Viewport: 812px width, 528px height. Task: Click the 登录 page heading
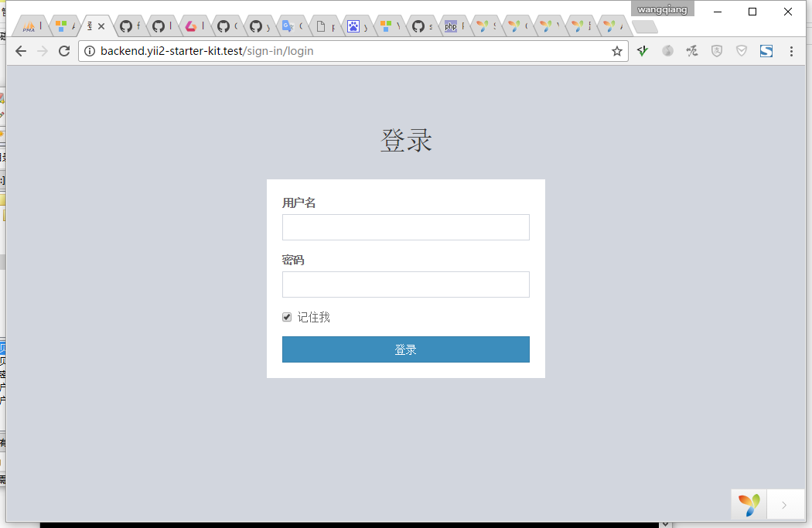(x=406, y=140)
